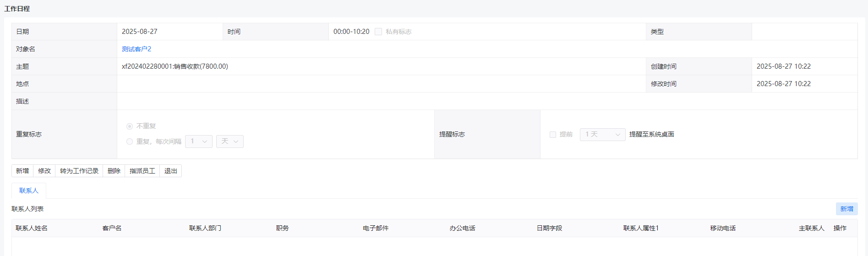This screenshot has width=868, height=256.
Task: Click 新增 in the contact list header
Action: click(846, 209)
